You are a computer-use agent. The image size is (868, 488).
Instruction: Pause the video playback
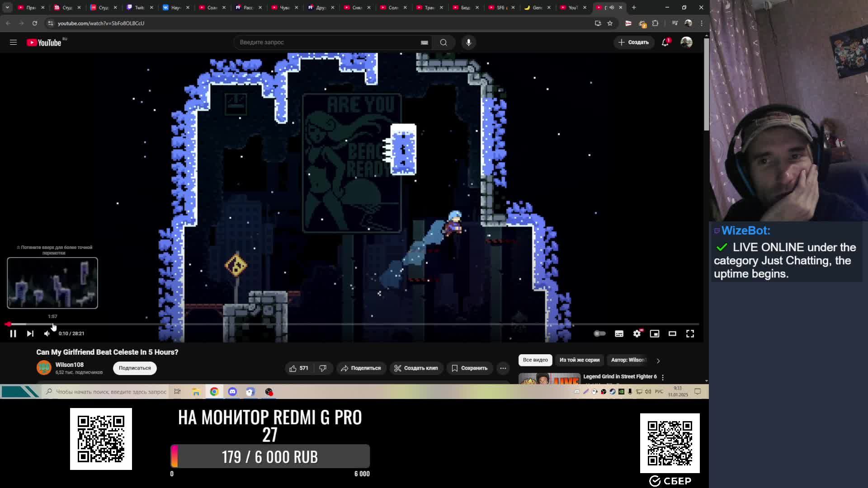pos(13,333)
